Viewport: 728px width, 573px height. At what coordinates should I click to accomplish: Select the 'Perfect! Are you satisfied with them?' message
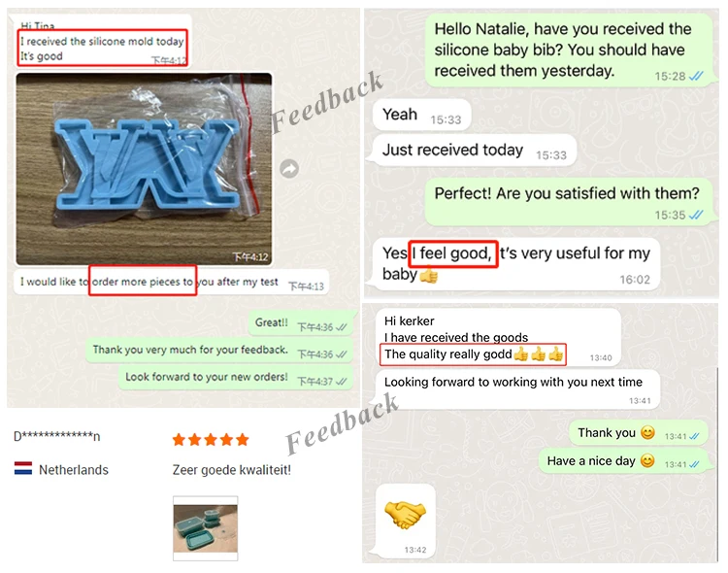[x=569, y=202]
